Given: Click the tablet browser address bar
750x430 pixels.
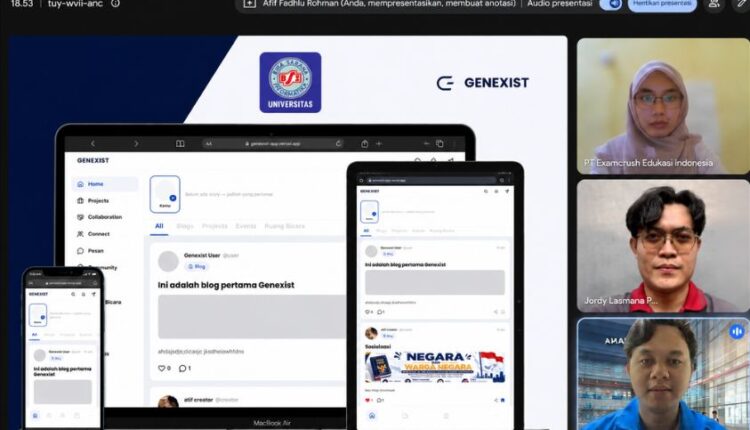Looking at the screenshot, I should pyautogui.click(x=433, y=180).
